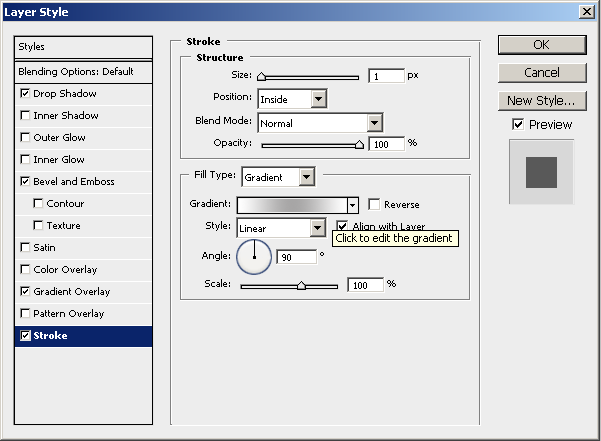Disable the Preview checkbox

(x=518, y=125)
